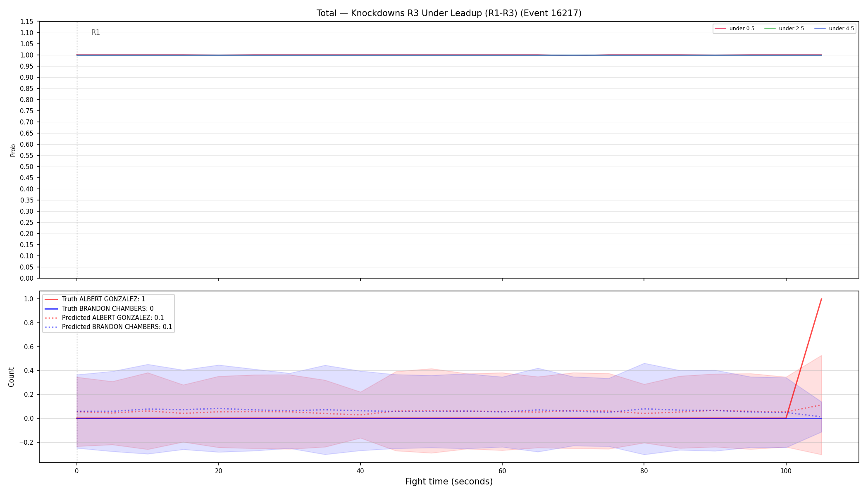
Task: Click the 1.00 tick on the Prob axis
Action: point(27,55)
